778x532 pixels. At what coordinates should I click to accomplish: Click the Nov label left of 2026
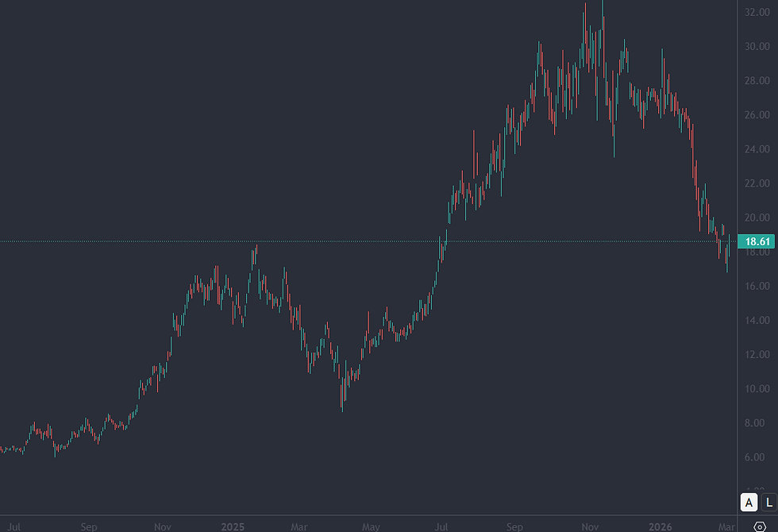click(590, 526)
